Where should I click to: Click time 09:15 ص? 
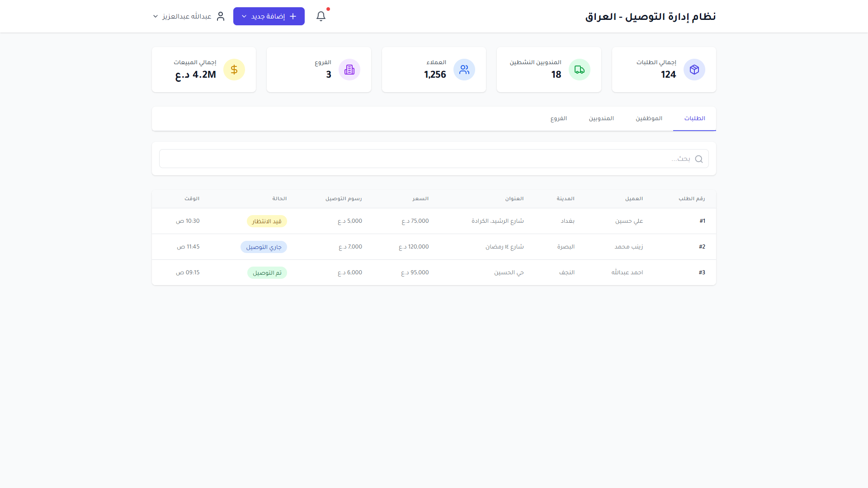(x=188, y=272)
